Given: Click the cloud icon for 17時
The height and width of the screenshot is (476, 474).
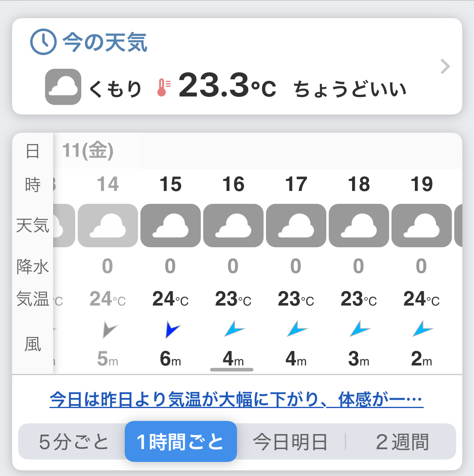Looking at the screenshot, I should coord(296,226).
